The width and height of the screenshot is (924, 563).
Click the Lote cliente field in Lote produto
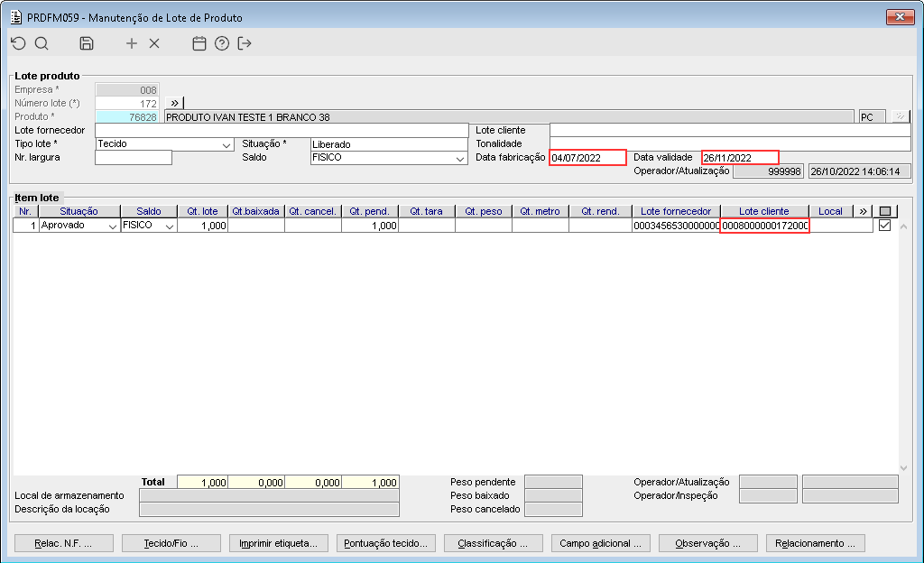coord(730,130)
